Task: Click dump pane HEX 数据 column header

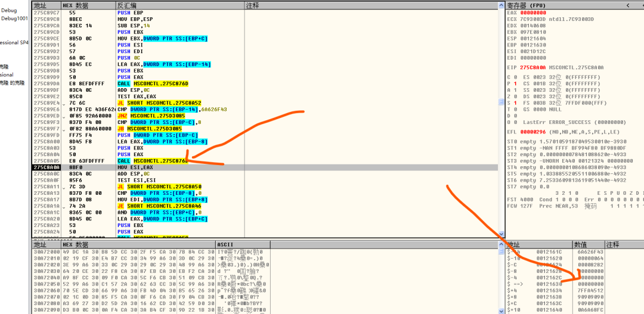Action: (x=138, y=245)
